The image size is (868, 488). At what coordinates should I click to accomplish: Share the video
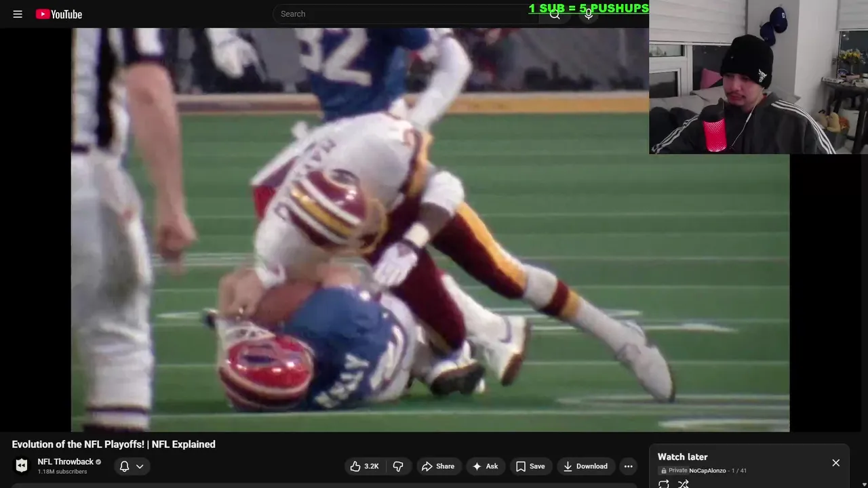[438, 466]
